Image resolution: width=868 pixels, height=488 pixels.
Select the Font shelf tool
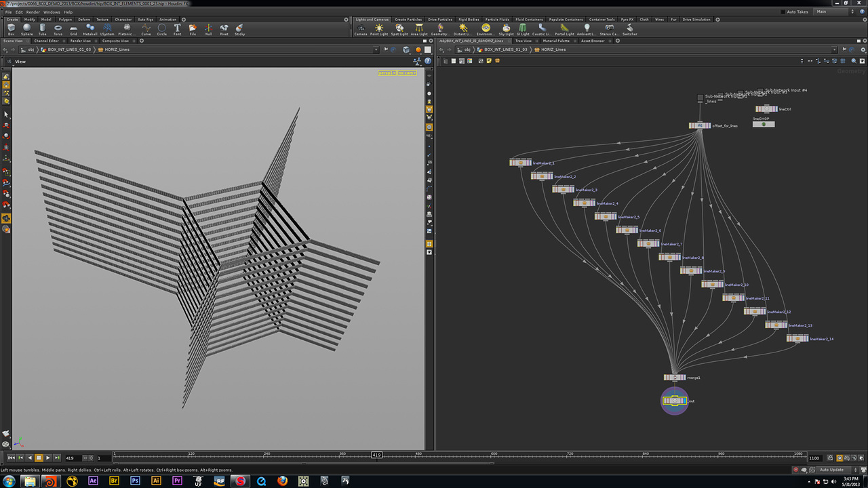(177, 29)
